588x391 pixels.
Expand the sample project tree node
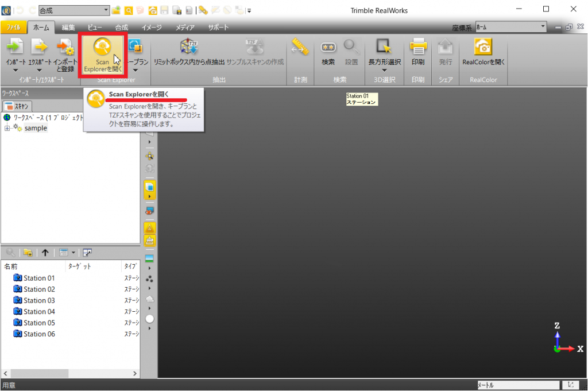[x=7, y=128]
